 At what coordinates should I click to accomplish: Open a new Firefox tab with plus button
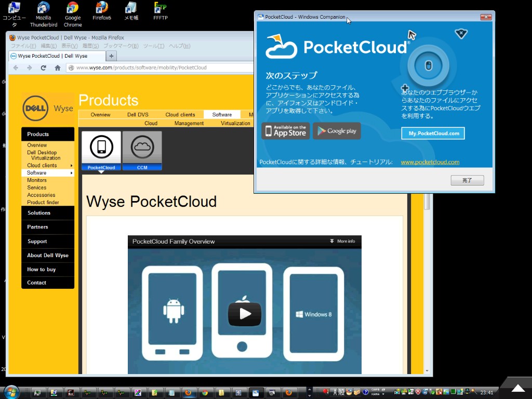(111, 56)
